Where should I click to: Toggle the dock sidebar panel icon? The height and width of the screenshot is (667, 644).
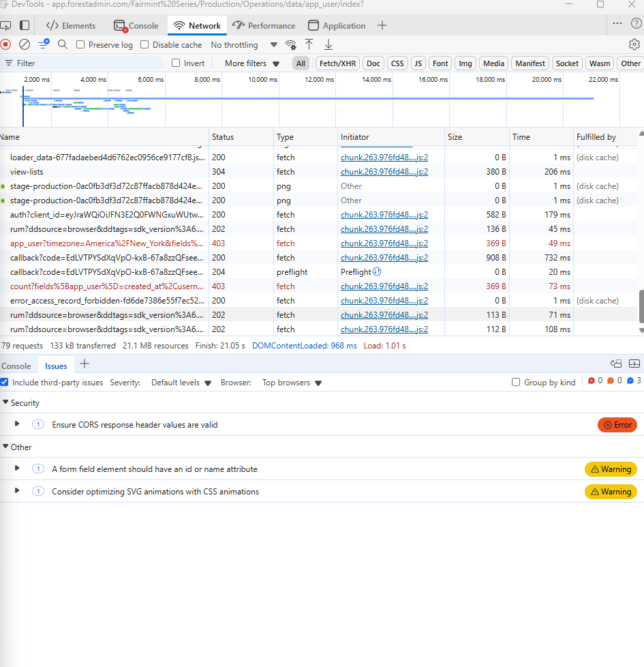25,25
